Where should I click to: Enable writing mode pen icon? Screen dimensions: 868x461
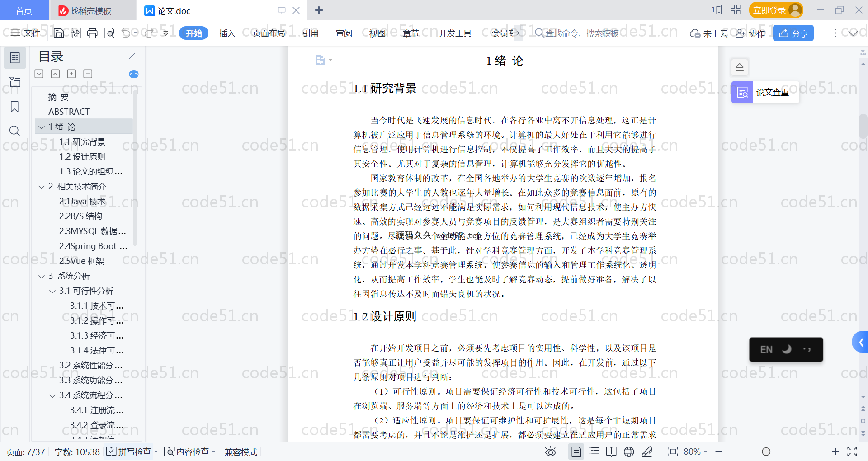tap(647, 452)
